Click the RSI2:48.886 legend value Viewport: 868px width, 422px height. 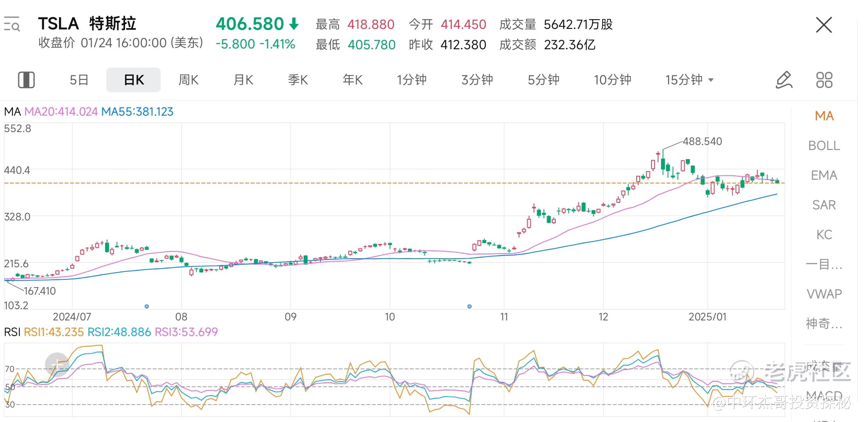[x=119, y=332]
